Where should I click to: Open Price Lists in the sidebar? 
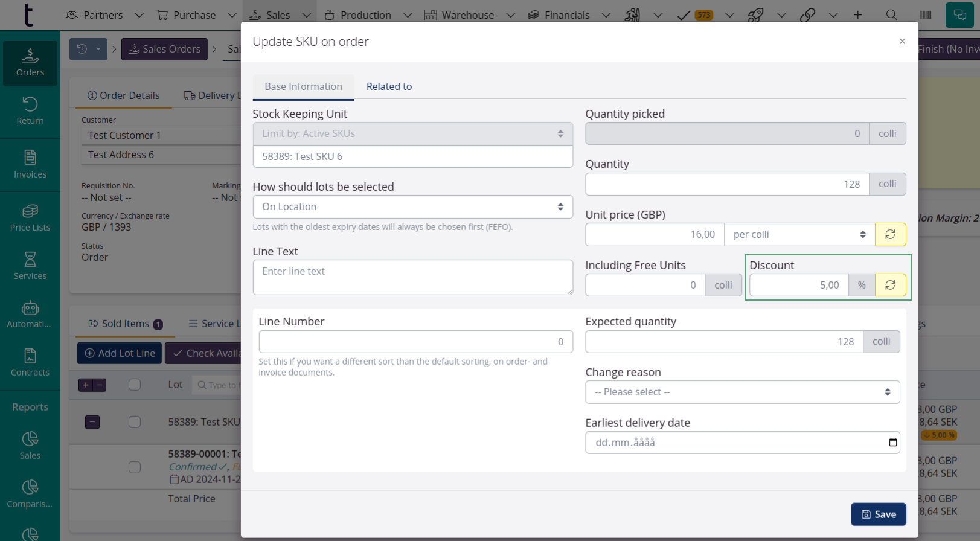point(30,217)
